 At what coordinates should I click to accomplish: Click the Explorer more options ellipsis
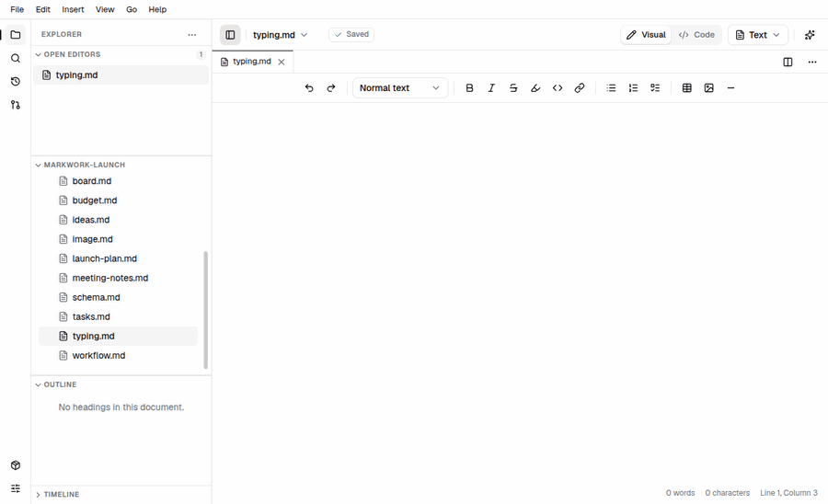tap(191, 35)
